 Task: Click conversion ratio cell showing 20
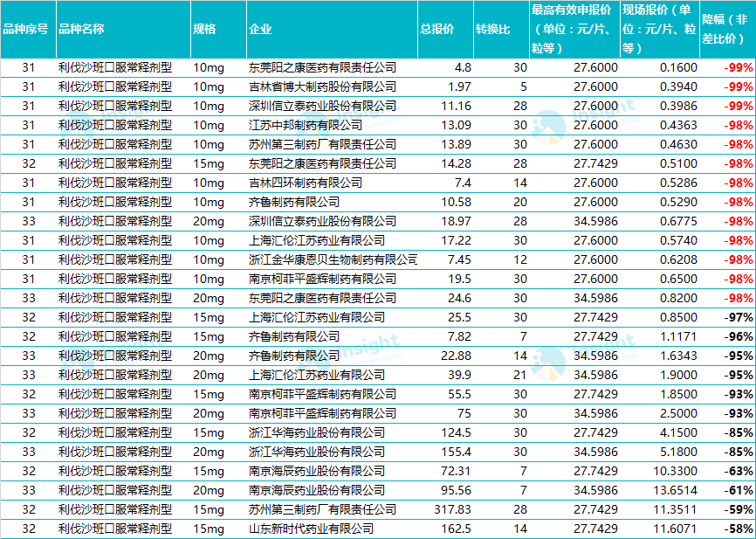[x=520, y=202]
